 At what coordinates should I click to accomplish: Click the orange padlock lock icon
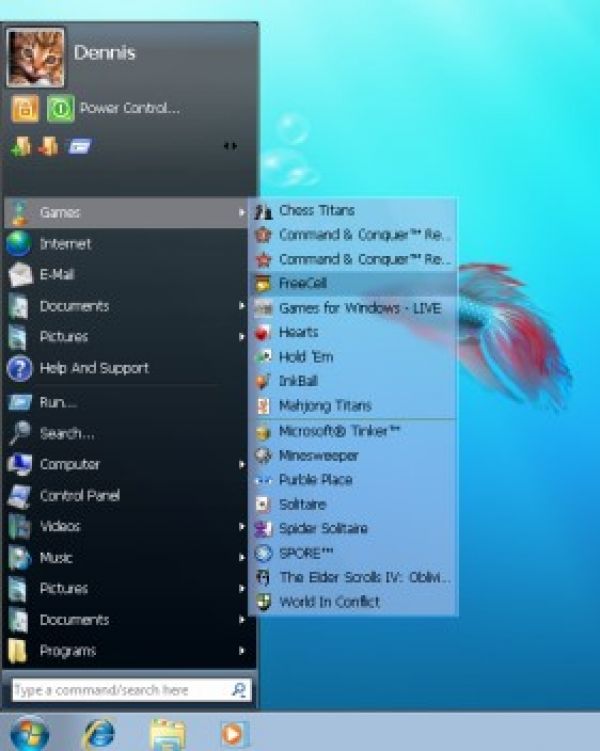coord(25,109)
